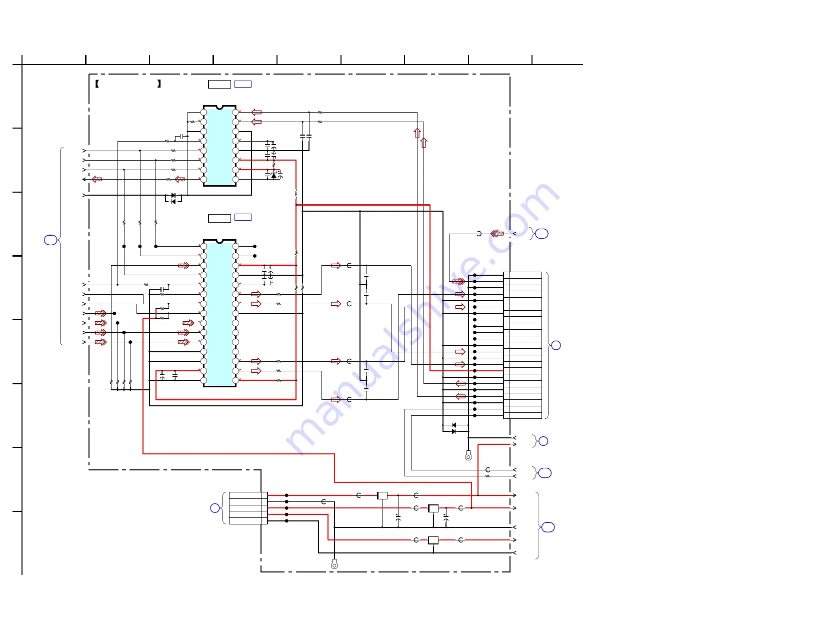Click the lower large cyan IC chip body
Screen dimensions: 840x632
click(219, 313)
